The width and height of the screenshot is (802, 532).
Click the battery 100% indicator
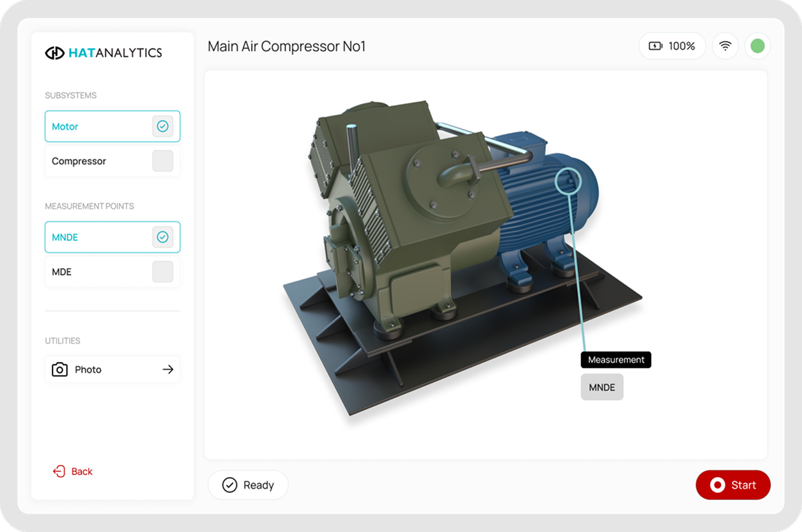tap(672, 46)
